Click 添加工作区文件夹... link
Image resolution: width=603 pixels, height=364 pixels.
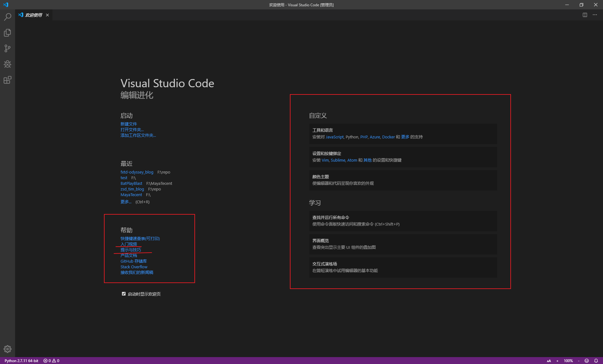point(138,135)
